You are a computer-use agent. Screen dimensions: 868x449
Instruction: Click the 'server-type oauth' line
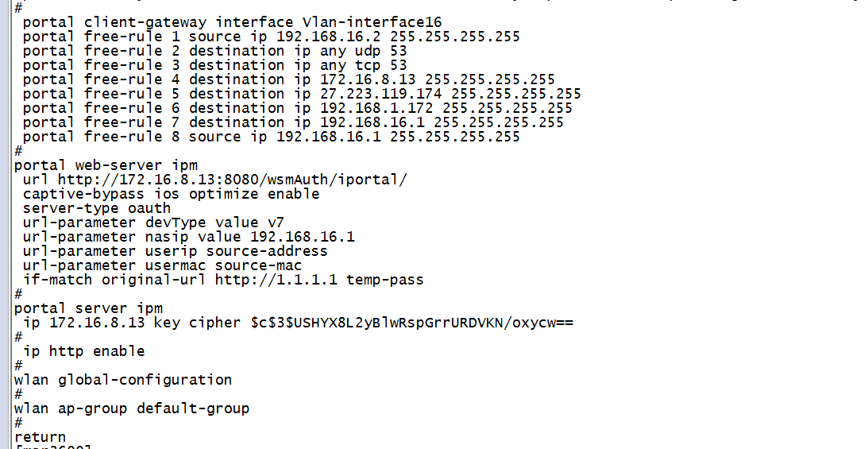coord(97,208)
